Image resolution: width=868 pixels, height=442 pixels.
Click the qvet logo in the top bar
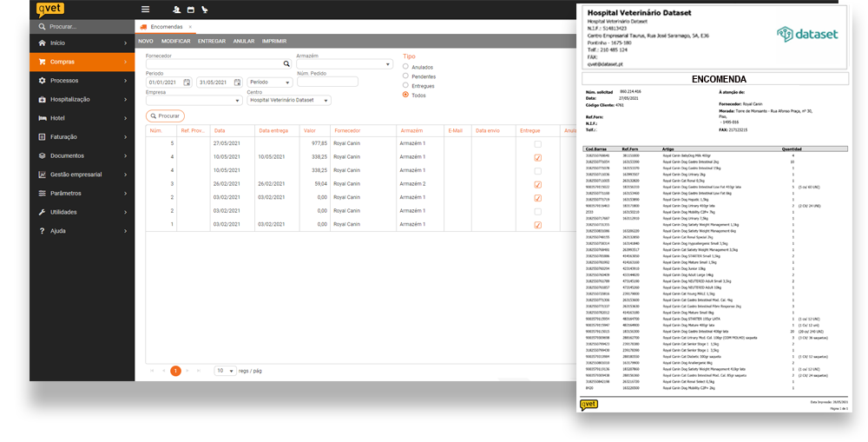click(49, 10)
